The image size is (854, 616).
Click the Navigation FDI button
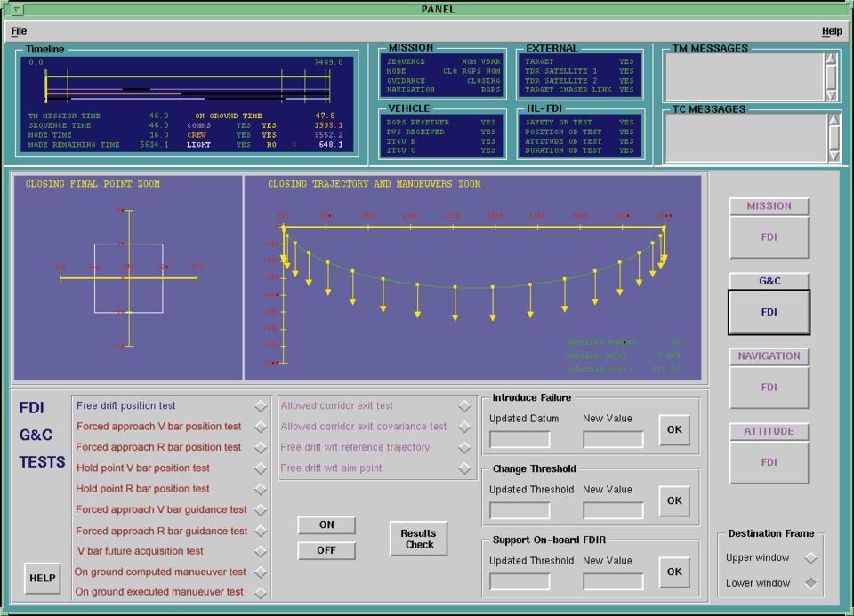[769, 388]
